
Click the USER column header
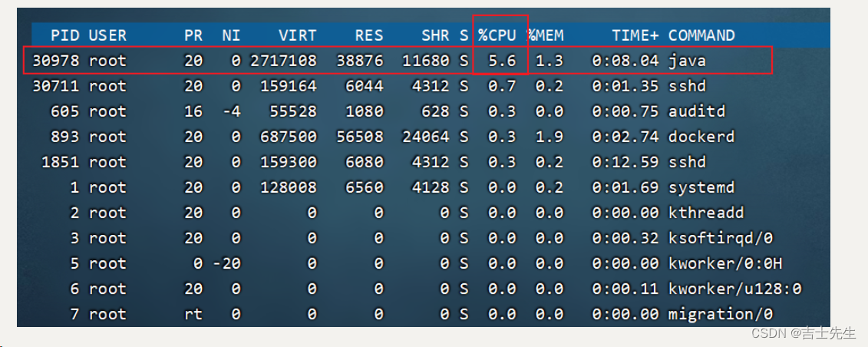click(107, 36)
